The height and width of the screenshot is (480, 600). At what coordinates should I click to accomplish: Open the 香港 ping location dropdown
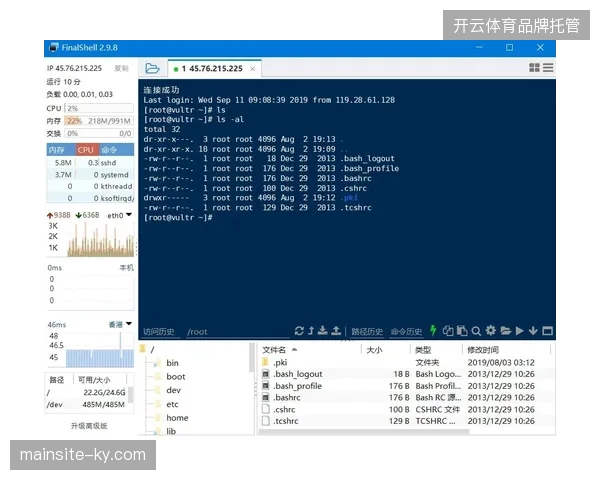pyautogui.click(x=129, y=324)
